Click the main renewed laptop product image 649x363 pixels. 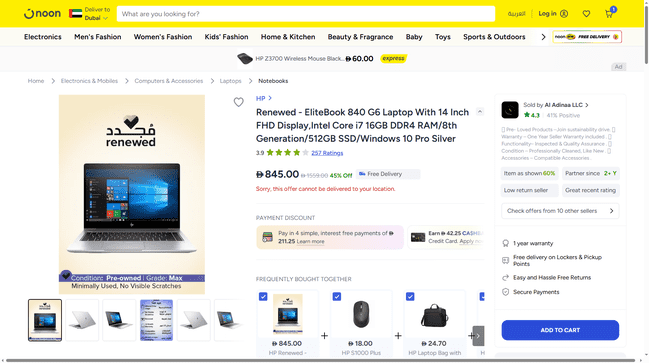(132, 194)
